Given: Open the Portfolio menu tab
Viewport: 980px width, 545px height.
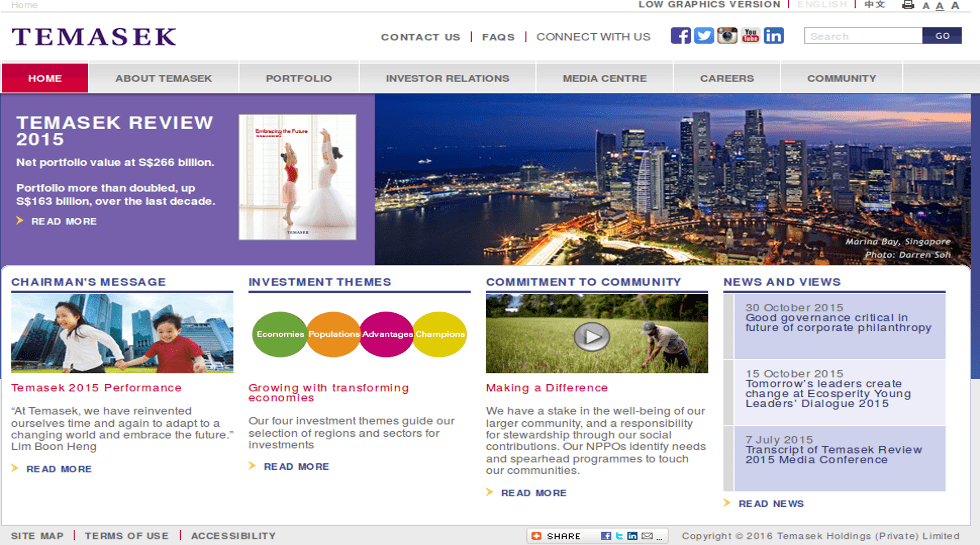Looking at the screenshot, I should pos(298,78).
